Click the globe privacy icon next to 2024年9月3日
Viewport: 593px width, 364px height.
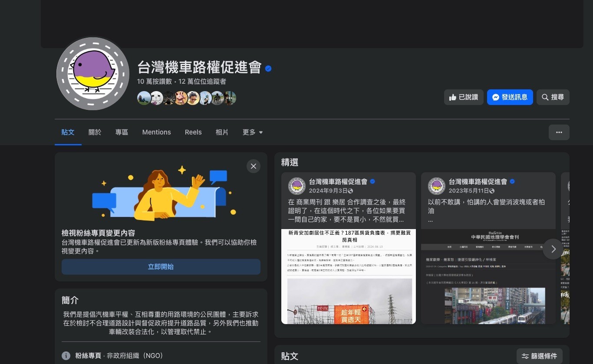(350, 191)
